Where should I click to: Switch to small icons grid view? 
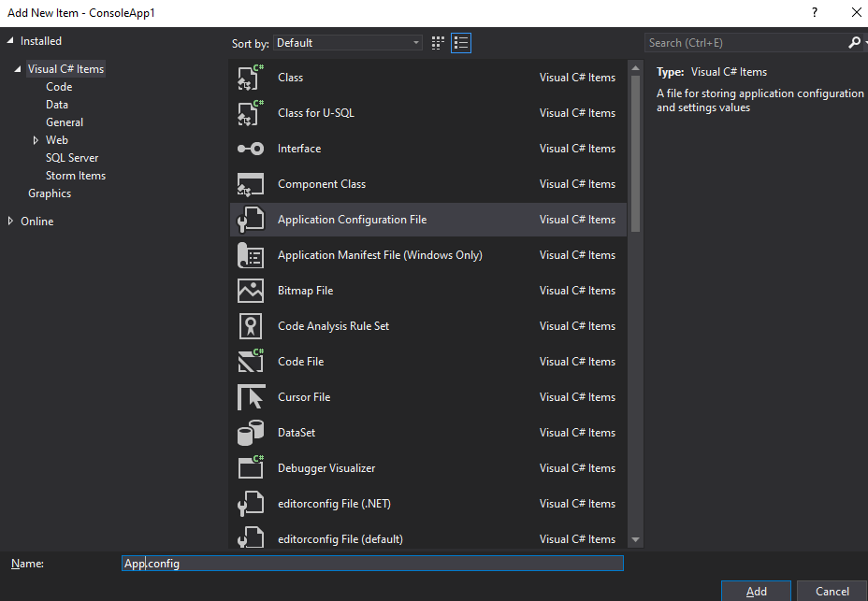(439, 43)
